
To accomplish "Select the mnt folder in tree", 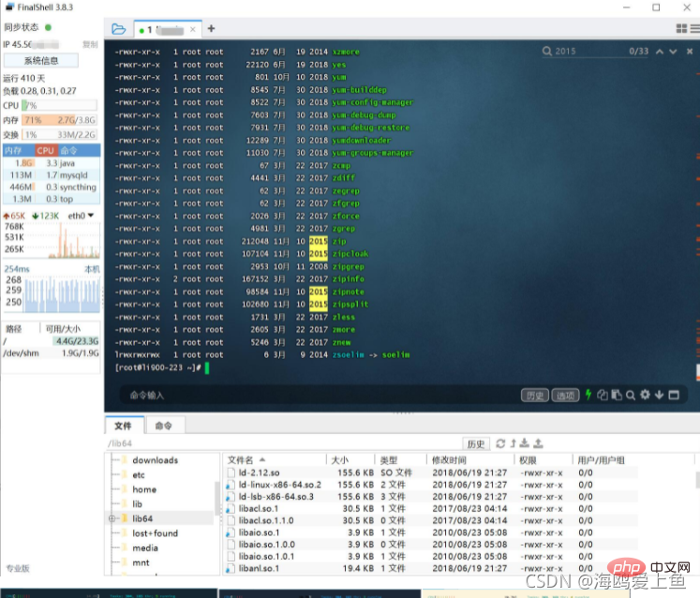I will click(141, 562).
